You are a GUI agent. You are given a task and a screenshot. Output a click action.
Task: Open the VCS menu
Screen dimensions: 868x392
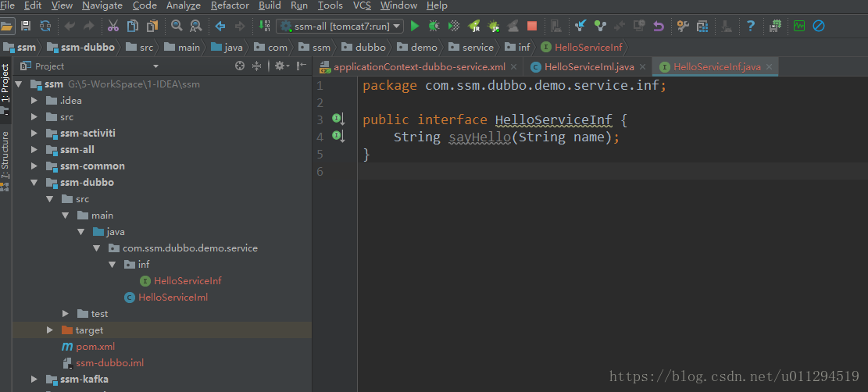tap(362, 5)
